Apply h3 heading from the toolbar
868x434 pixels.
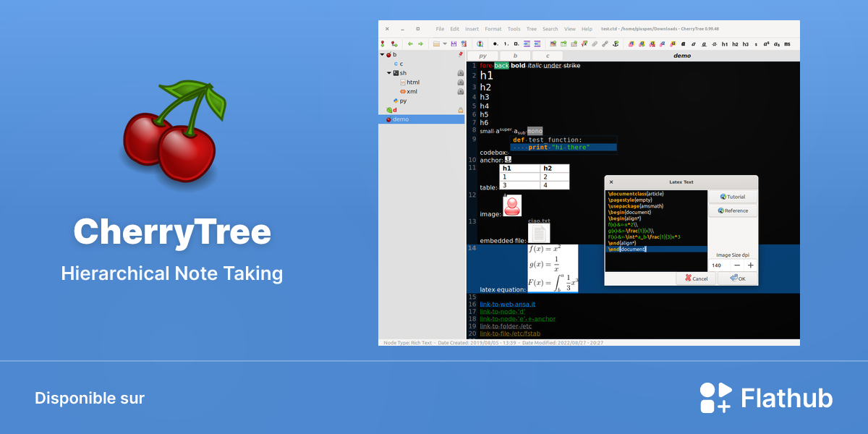coord(746,43)
